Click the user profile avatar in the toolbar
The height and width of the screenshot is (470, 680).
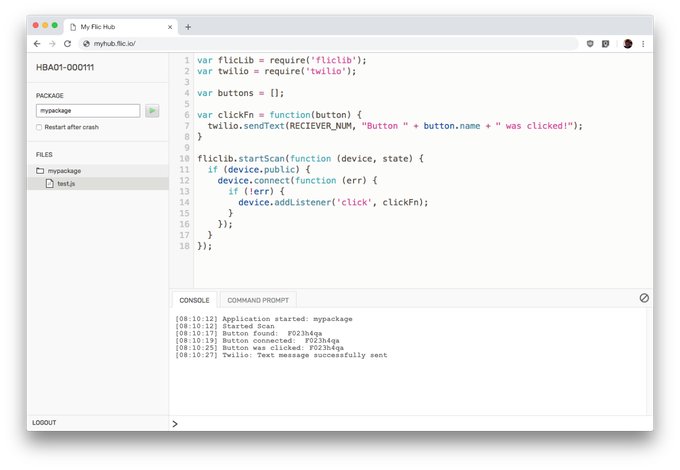pos(627,44)
